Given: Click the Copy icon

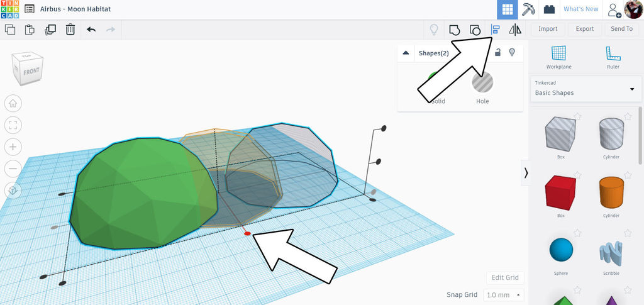Looking at the screenshot, I should 9,30.
